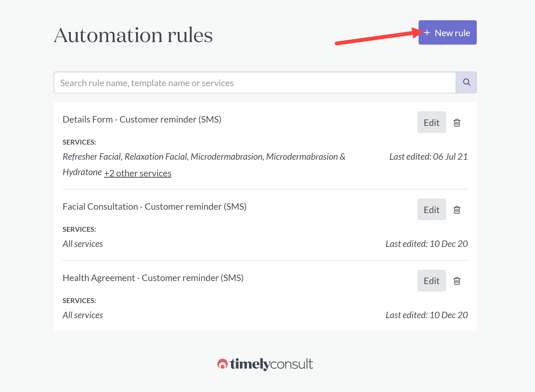Click delete icon for Facial Consultation rule
Image resolution: width=535 pixels, height=392 pixels.
[457, 209]
